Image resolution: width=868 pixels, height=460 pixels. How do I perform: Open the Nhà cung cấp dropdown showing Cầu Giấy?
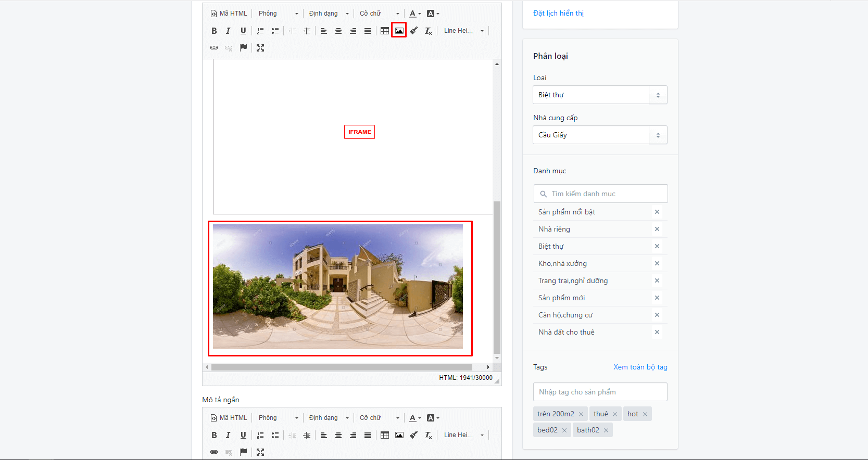click(600, 135)
